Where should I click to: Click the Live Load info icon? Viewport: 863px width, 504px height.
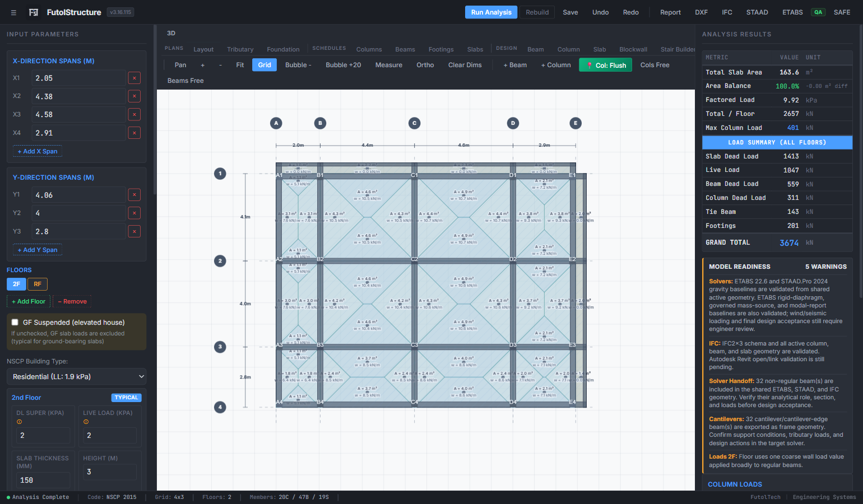click(x=86, y=422)
